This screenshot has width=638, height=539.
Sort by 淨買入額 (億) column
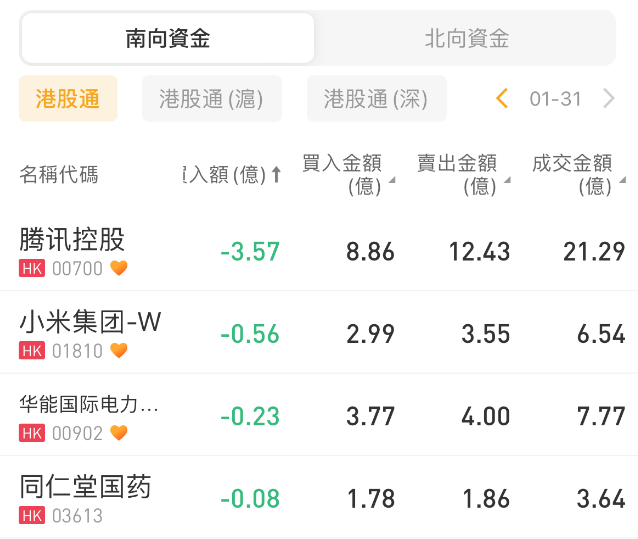[232, 175]
